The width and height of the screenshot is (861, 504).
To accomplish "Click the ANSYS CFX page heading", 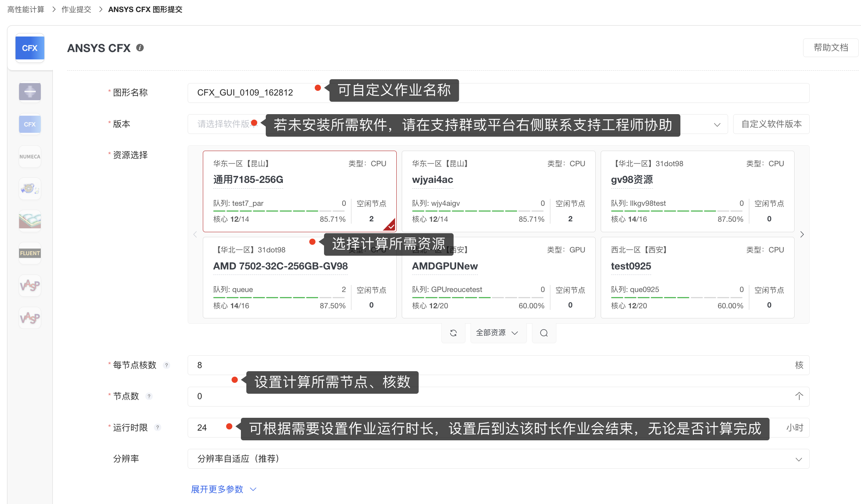I will [99, 48].
